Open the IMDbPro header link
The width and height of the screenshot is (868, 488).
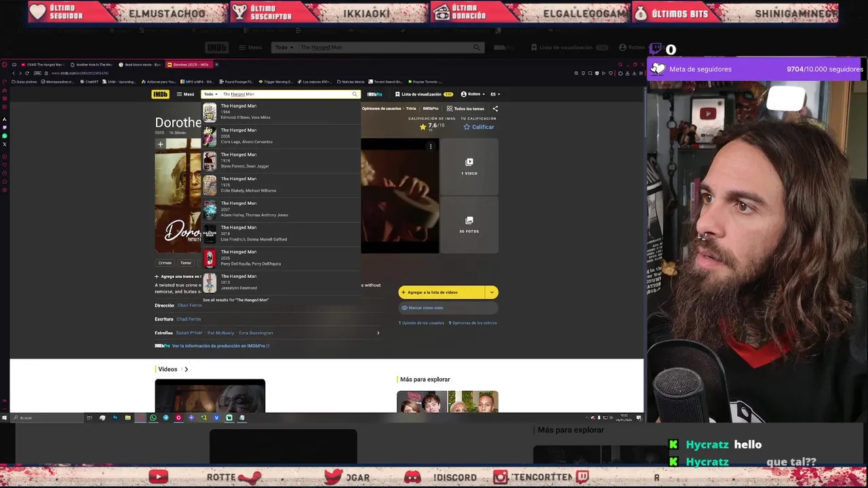pos(375,94)
